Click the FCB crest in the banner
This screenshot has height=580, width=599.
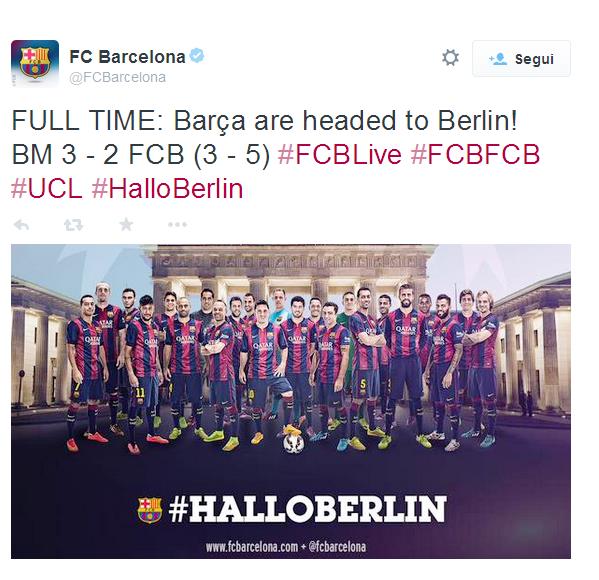click(149, 510)
